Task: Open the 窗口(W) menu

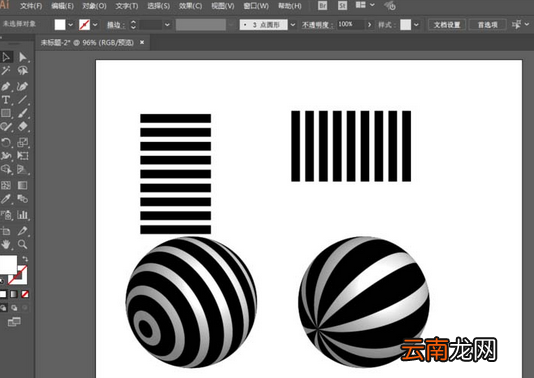Action: tap(256, 6)
